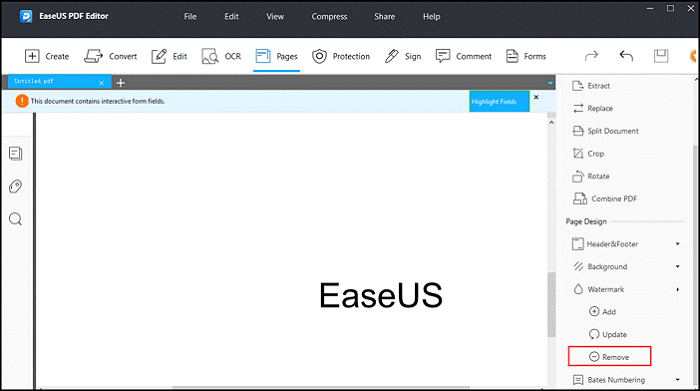Expand the Bates Numbering dropdown

(x=678, y=380)
